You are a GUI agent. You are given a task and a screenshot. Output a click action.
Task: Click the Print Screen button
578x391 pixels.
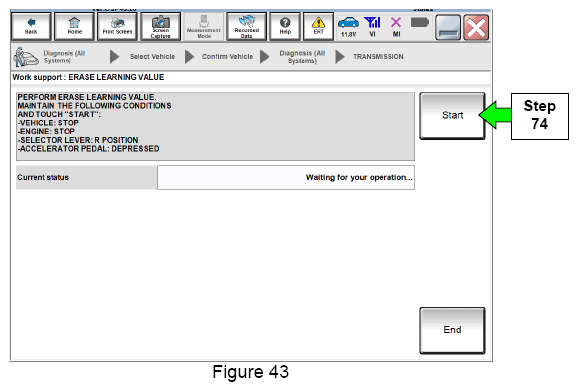point(117,27)
